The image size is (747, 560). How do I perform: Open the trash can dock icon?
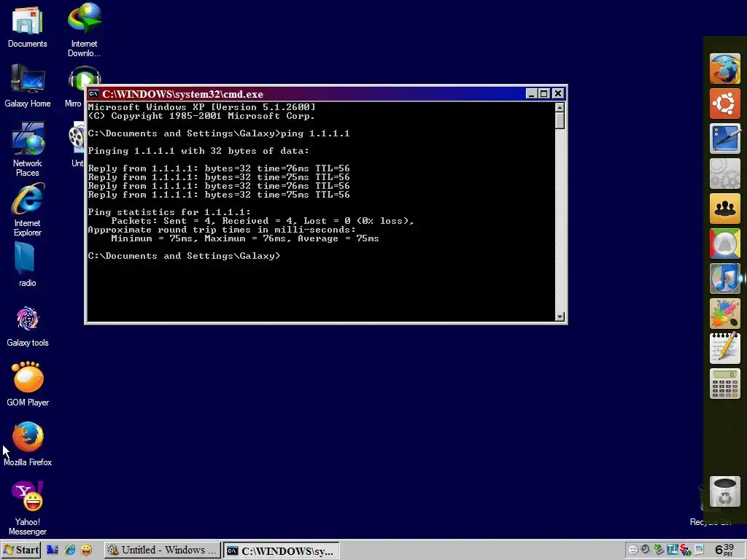[x=724, y=492]
